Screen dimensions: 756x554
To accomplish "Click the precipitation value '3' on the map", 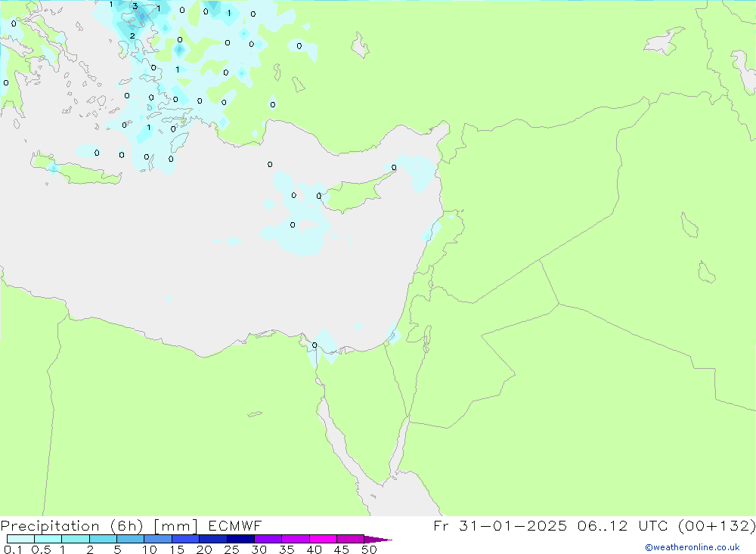I will click(x=135, y=6).
